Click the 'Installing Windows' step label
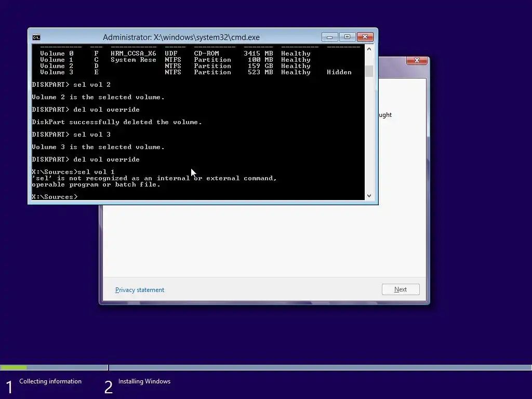 pyautogui.click(x=144, y=381)
